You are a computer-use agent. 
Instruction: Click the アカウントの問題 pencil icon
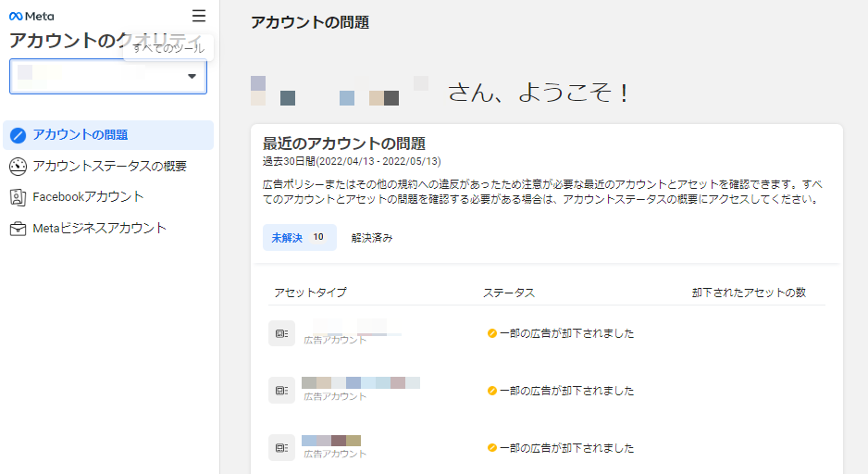pos(19,135)
